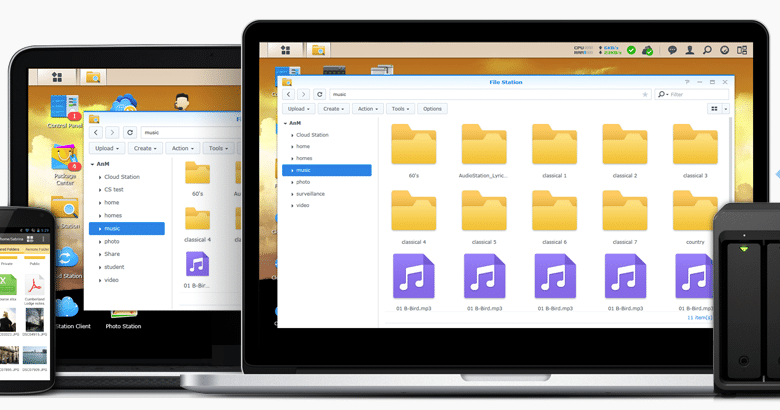Image resolution: width=780 pixels, height=410 pixels.
Task: Click the magnifier search icon in laptop taskbar
Action: pyautogui.click(x=707, y=50)
